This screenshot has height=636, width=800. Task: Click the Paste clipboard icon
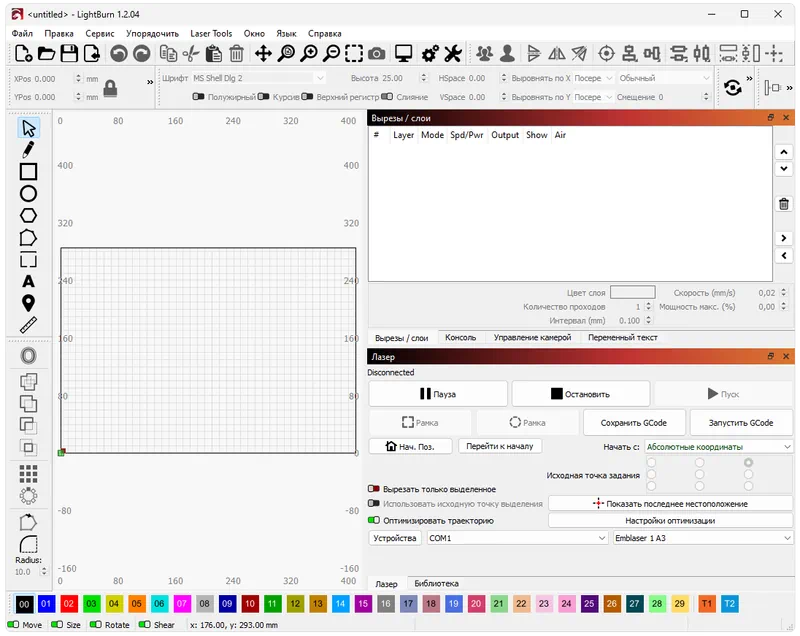coord(214,53)
